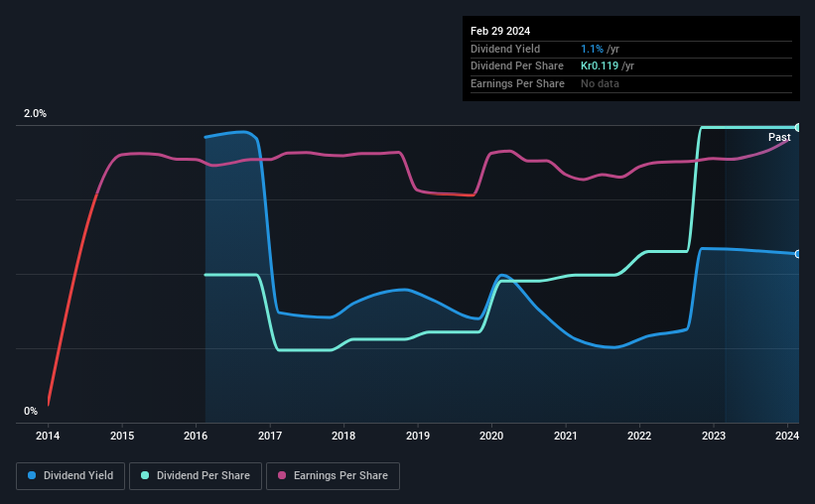Screen dimensions: 815x504
Task: Click the 2.0% y-axis label
Action: (x=35, y=113)
